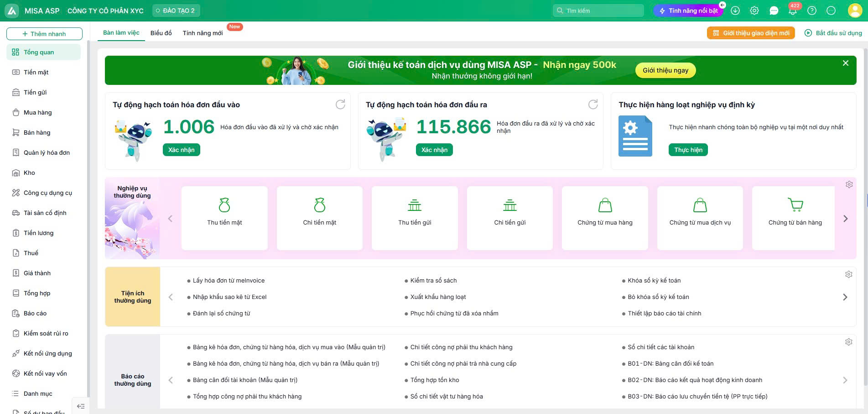Customize 'Báo cáo thường dùng' with gear icon

(x=848, y=342)
